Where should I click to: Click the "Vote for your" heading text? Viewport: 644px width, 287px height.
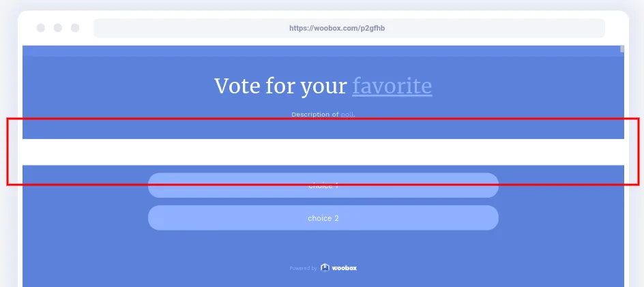click(280, 87)
